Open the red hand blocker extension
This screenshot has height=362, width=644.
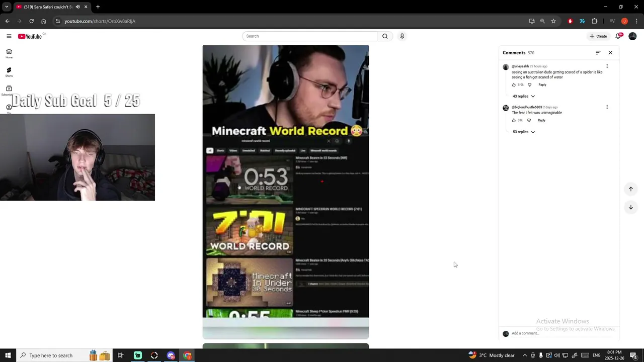tap(570, 21)
